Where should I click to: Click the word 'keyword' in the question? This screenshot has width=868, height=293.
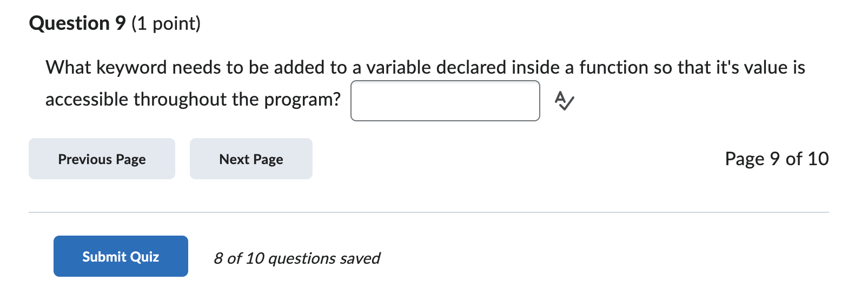coord(131,68)
